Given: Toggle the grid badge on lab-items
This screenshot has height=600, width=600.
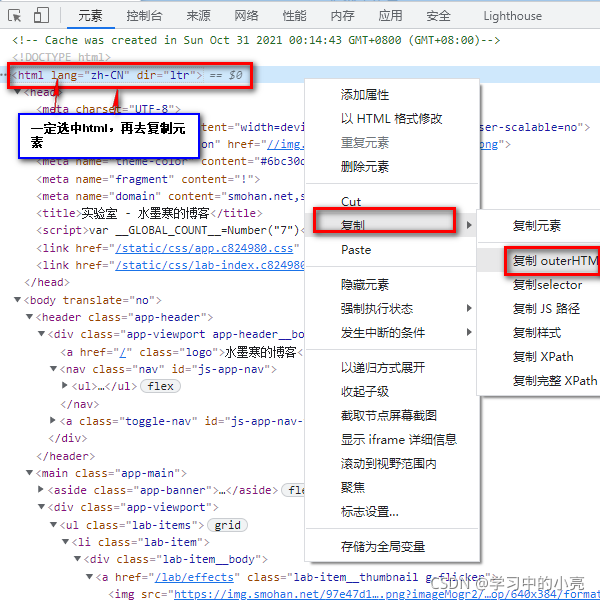Looking at the screenshot, I should 227,525.
